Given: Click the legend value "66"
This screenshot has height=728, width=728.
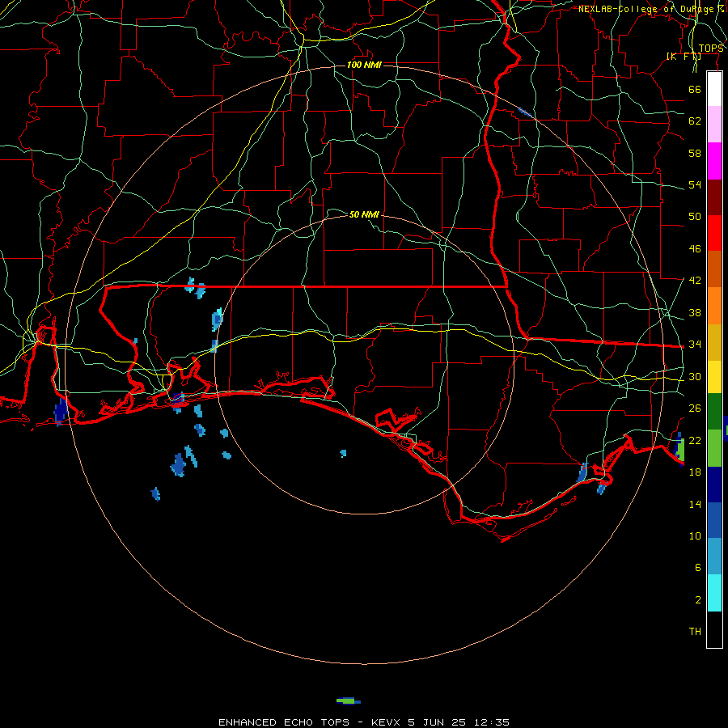Looking at the screenshot, I should [x=695, y=89].
